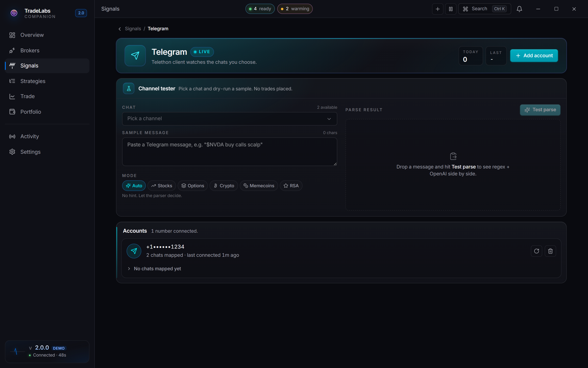Maximize the application window
This screenshot has width=588, height=368.
[x=556, y=9]
